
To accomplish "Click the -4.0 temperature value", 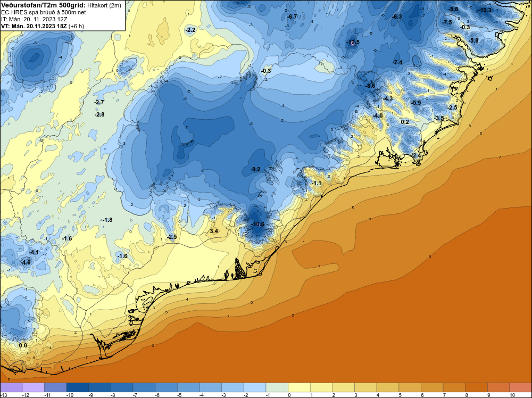I will [x=378, y=115].
